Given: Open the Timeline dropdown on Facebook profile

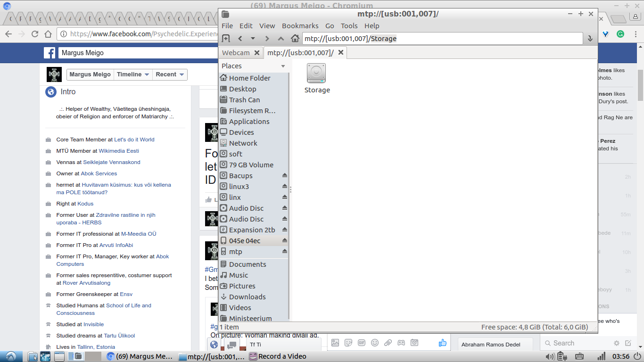Looking at the screenshot, I should click(133, 74).
